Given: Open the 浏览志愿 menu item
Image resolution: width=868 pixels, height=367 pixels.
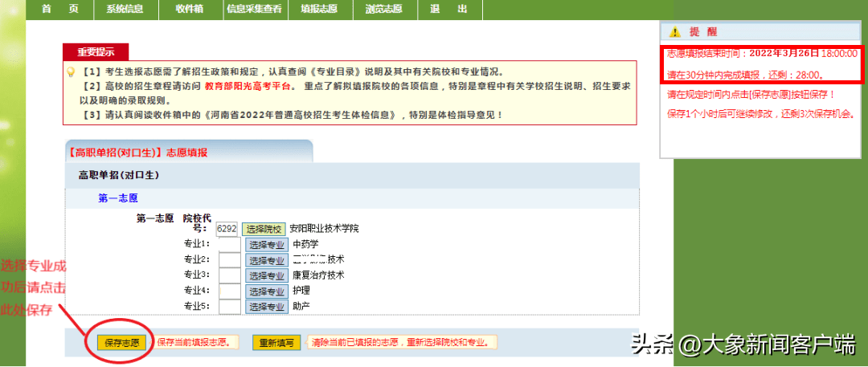Looking at the screenshot, I should [x=384, y=10].
